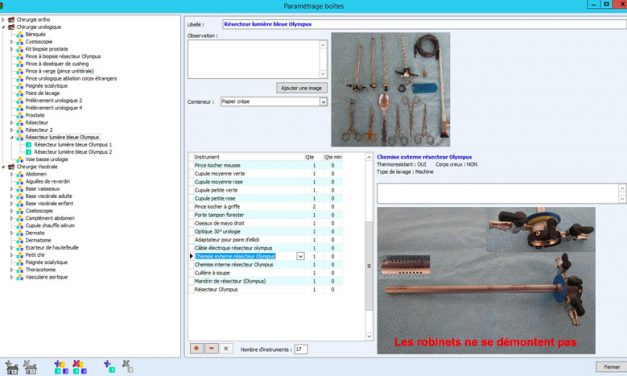The width and height of the screenshot is (627, 376).
Task: Select Prélèvement urologique 2 in the tree
Action: coord(54,100)
